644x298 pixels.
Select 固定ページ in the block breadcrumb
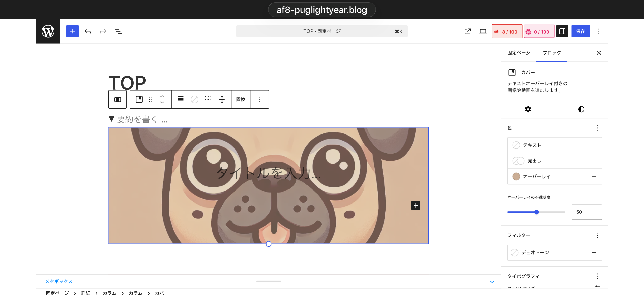tap(57, 293)
